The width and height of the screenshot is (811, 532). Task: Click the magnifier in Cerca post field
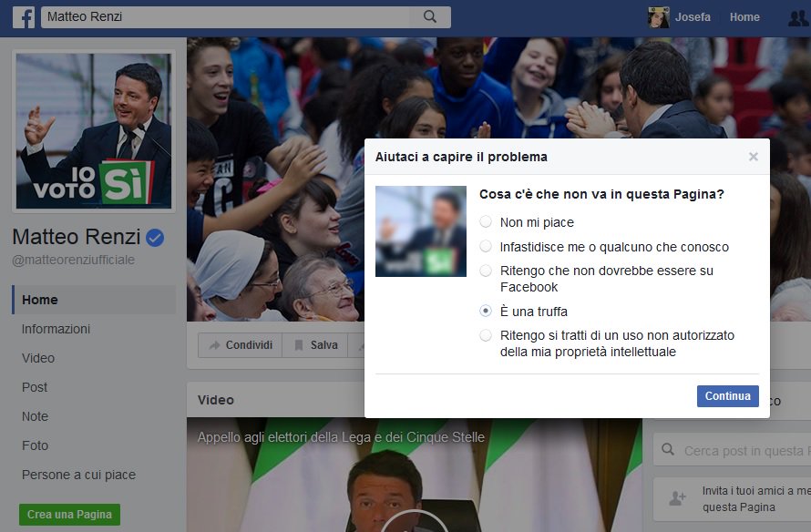click(668, 450)
